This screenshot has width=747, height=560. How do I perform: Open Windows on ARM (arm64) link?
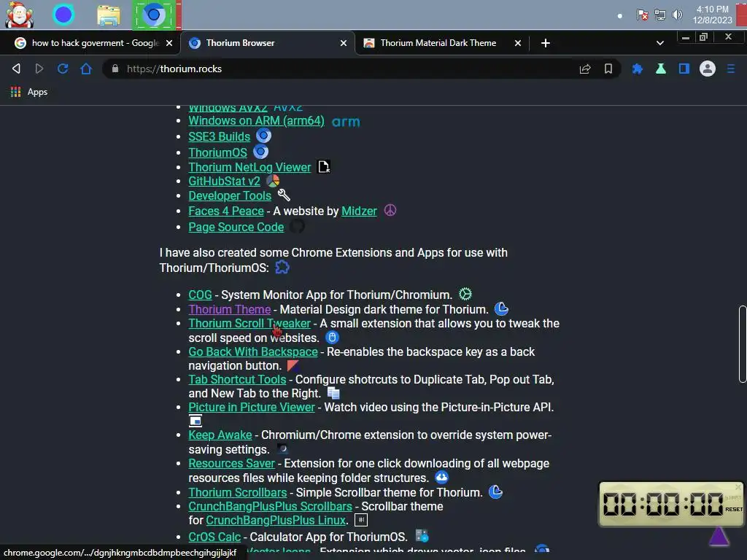pyautogui.click(x=256, y=121)
